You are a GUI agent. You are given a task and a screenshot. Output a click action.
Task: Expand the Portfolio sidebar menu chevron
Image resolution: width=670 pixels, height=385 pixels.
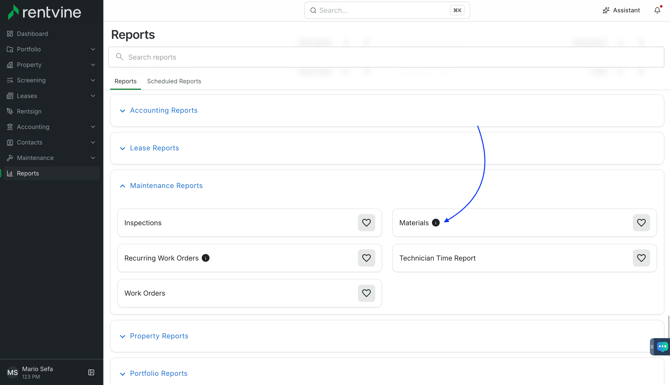[x=93, y=49]
